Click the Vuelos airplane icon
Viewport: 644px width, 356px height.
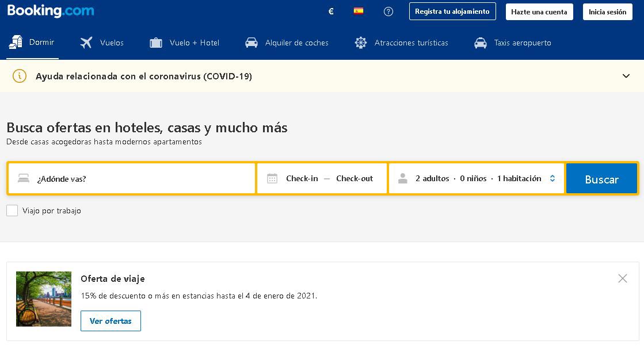(86, 42)
